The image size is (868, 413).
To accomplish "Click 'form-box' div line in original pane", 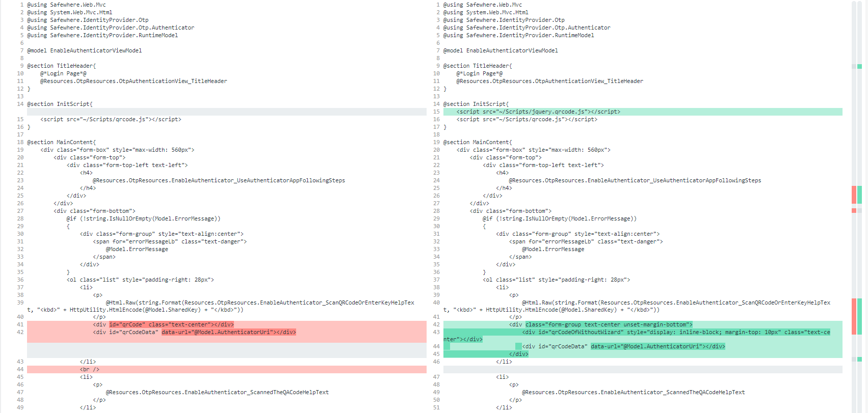I will coord(117,150).
